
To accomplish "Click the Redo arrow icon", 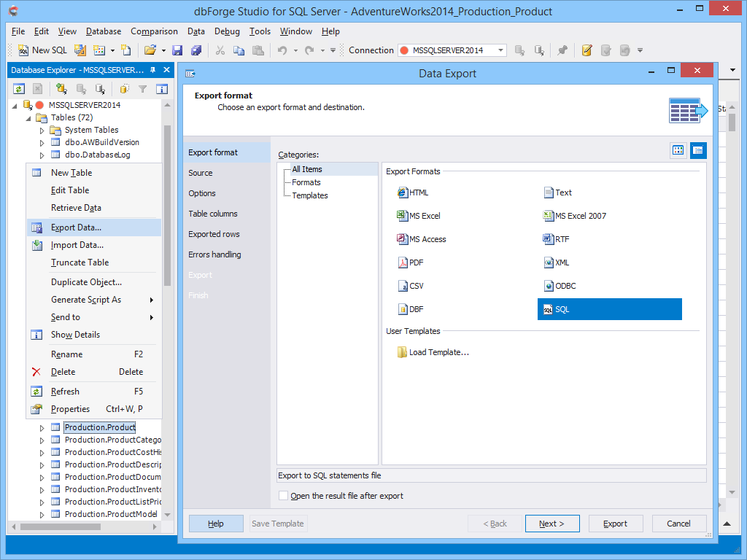I will tap(309, 50).
